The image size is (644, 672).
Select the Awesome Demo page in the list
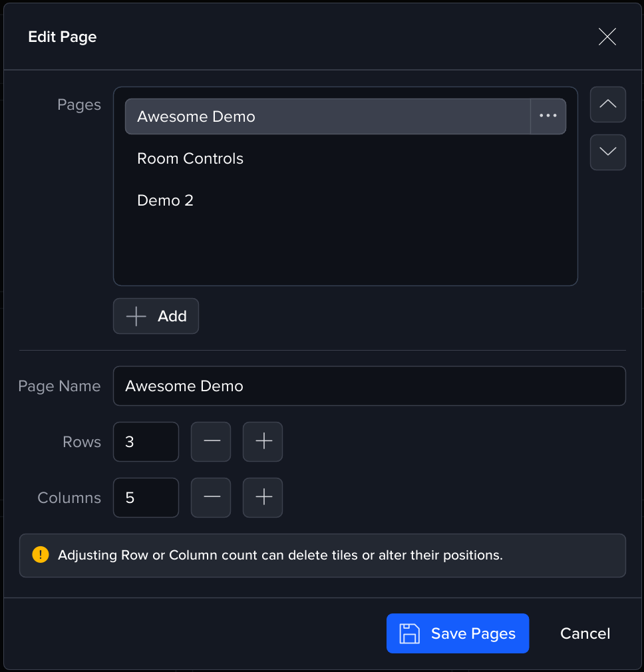click(x=326, y=116)
